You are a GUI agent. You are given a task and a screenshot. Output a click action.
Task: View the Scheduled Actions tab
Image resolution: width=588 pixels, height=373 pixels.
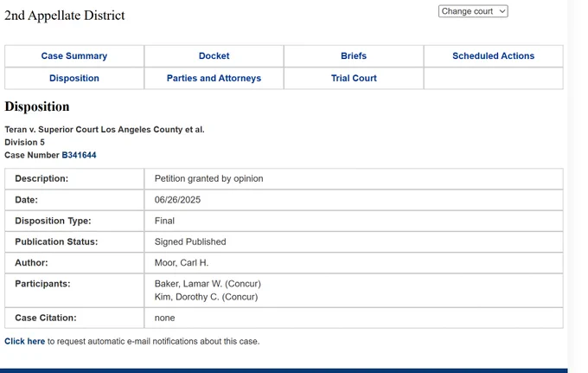pos(493,56)
